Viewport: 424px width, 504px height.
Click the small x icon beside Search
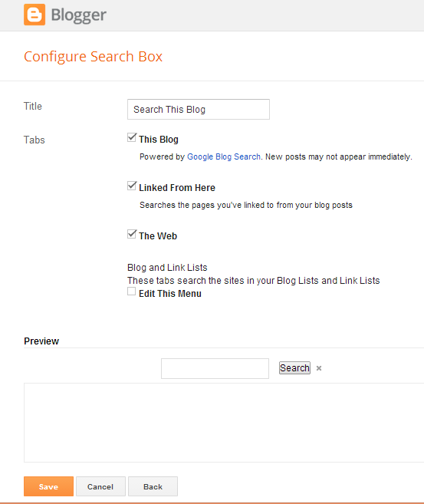[x=319, y=368]
